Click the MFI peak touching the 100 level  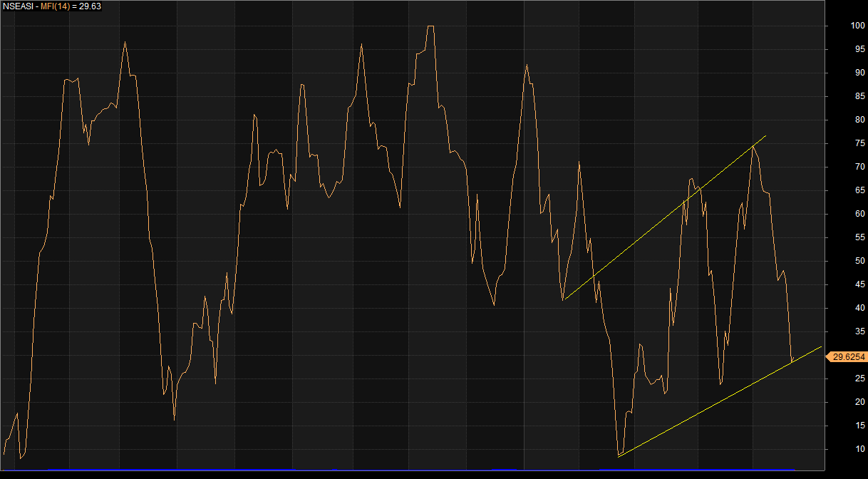click(430, 26)
